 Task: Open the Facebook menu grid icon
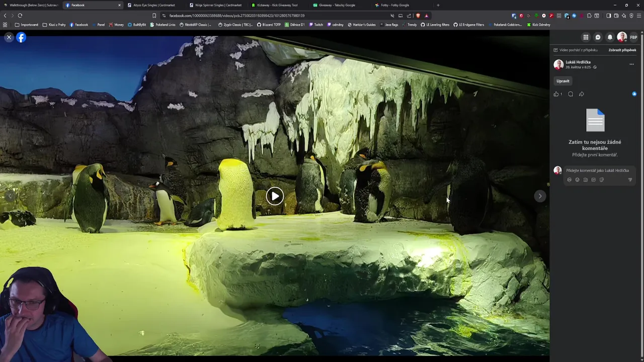pyautogui.click(x=586, y=37)
